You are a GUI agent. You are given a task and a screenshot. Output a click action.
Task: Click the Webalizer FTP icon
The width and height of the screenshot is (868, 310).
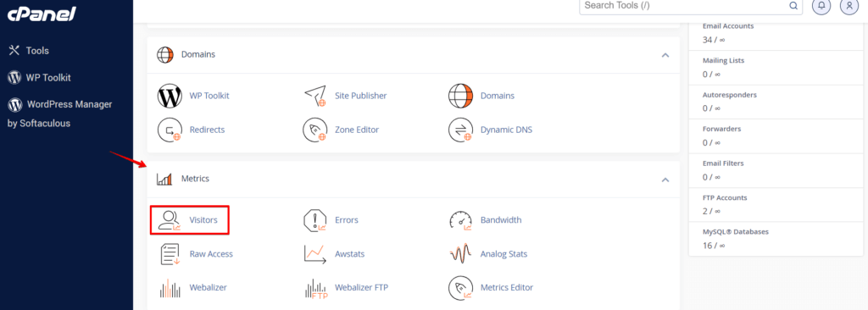click(316, 288)
